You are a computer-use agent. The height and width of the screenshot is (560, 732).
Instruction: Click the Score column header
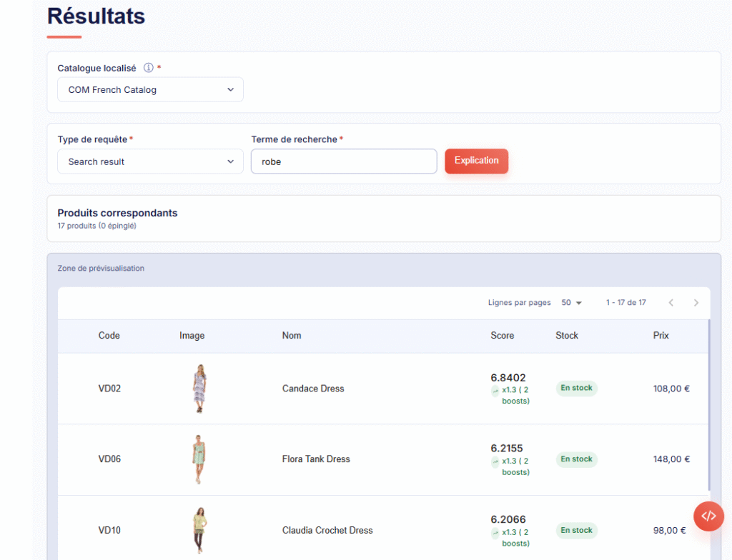(x=502, y=336)
